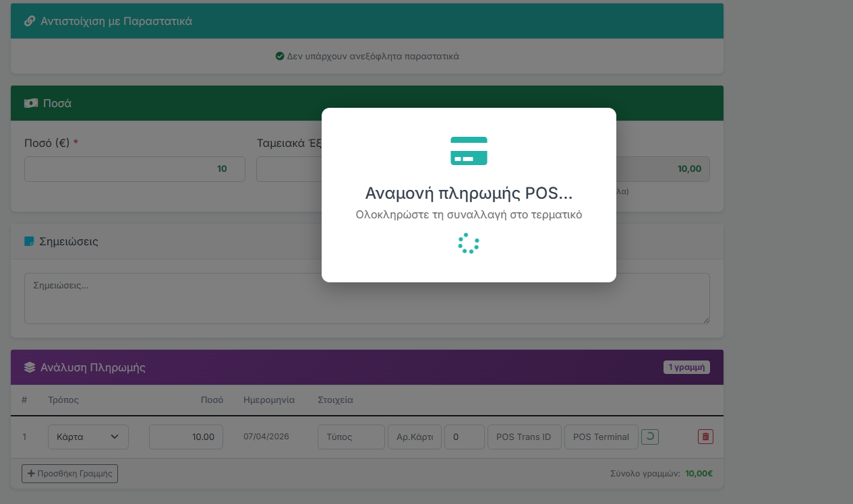Click into the Σημειώσεις textarea
This screenshot has height=504, width=853.
(367, 298)
